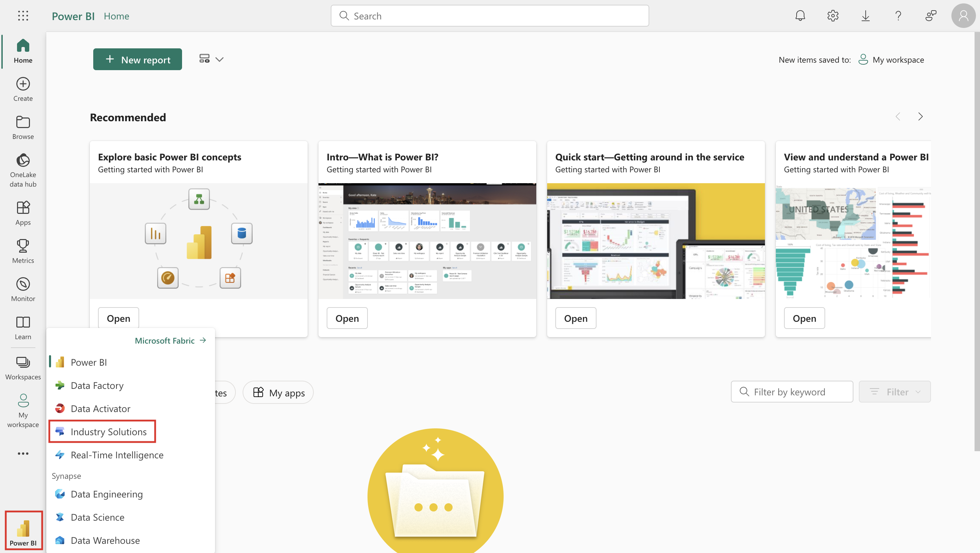Expand the layout view dropdown next to New report

(x=211, y=59)
